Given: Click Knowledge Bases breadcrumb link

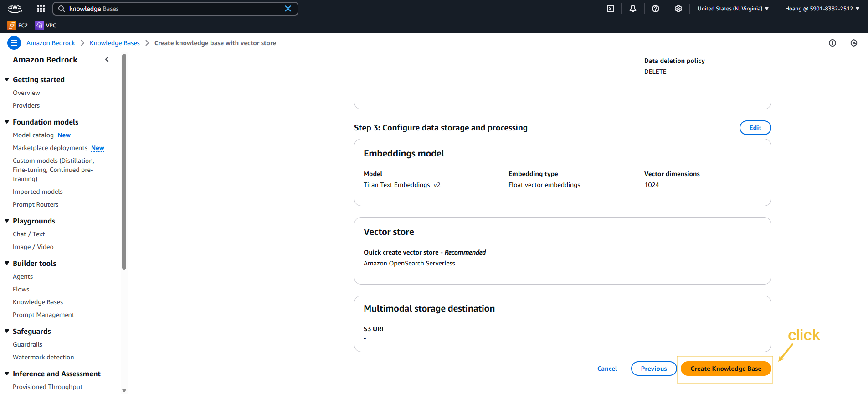Looking at the screenshot, I should coord(115,43).
